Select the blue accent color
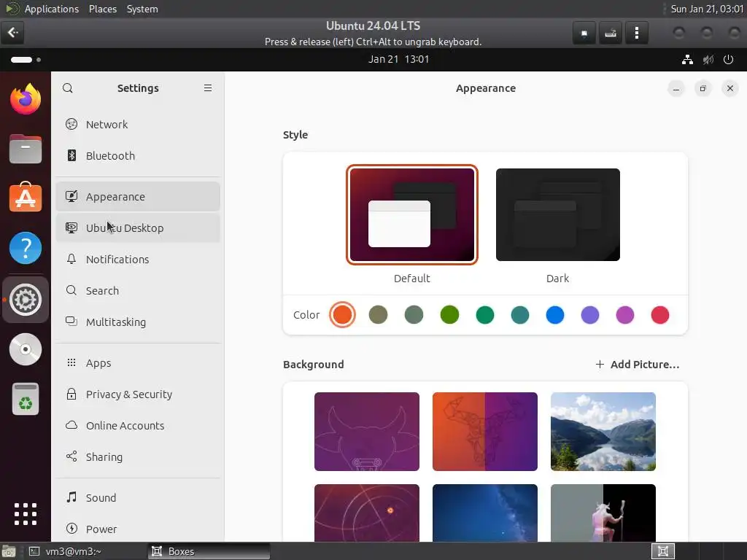This screenshot has height=560, width=747. click(555, 315)
